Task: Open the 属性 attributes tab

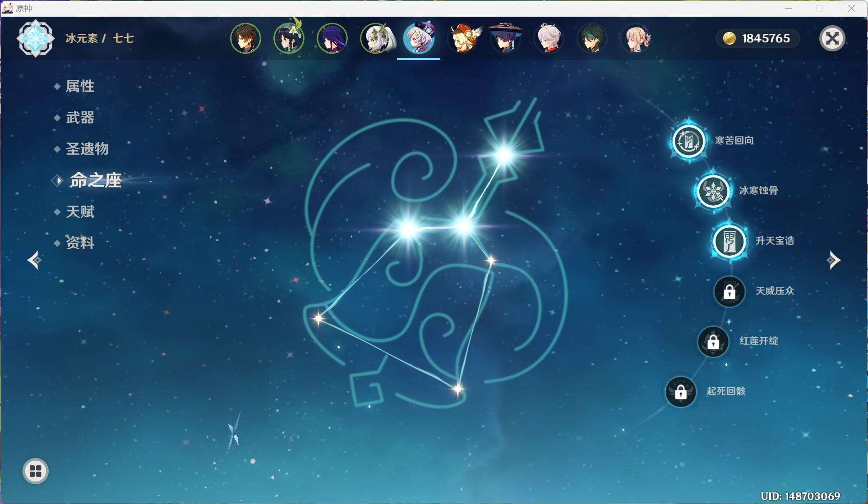Action: [80, 86]
